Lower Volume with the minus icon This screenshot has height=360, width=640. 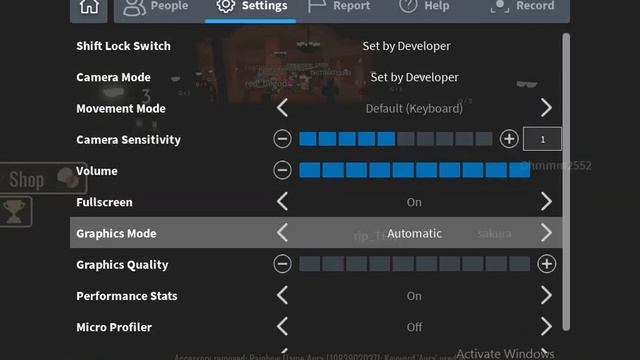[x=282, y=170]
